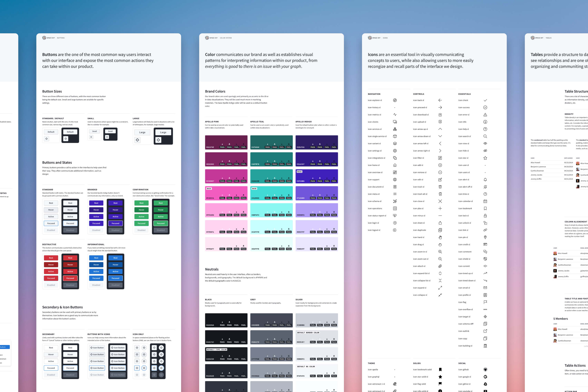Select the icon-email-sl envelope icon
Viewport: 588px width, 392px height.
[485, 288]
